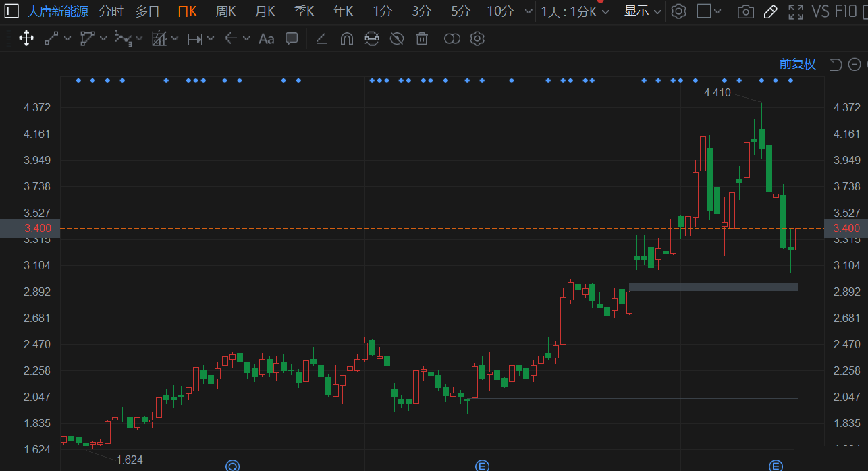Screen dimensions: 868x471
Task: Toggle the hide drawings eye icon
Action: click(x=397, y=38)
